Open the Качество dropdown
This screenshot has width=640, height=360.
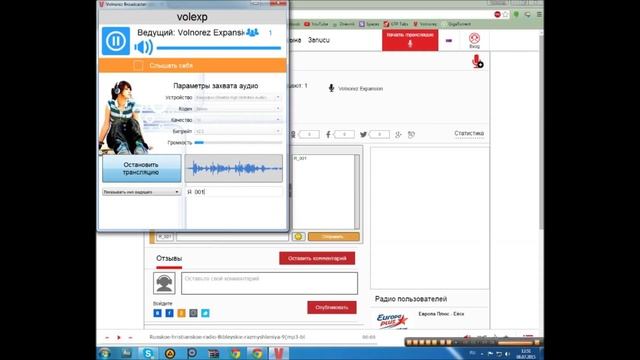[x=238, y=120]
